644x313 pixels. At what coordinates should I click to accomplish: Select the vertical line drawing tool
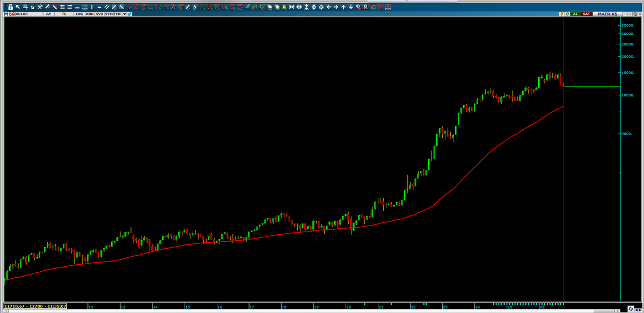(x=92, y=7)
